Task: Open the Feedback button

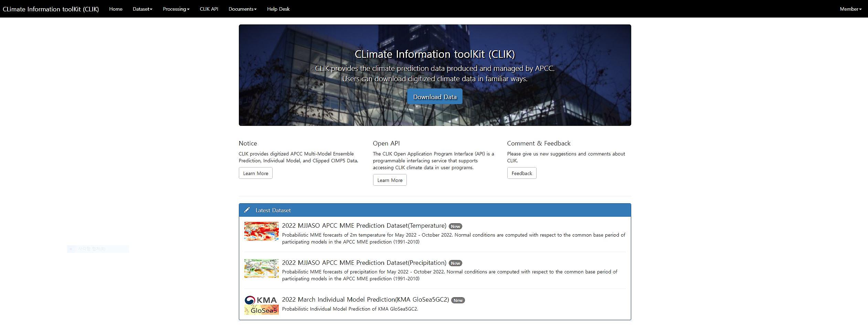Action: pyautogui.click(x=521, y=173)
